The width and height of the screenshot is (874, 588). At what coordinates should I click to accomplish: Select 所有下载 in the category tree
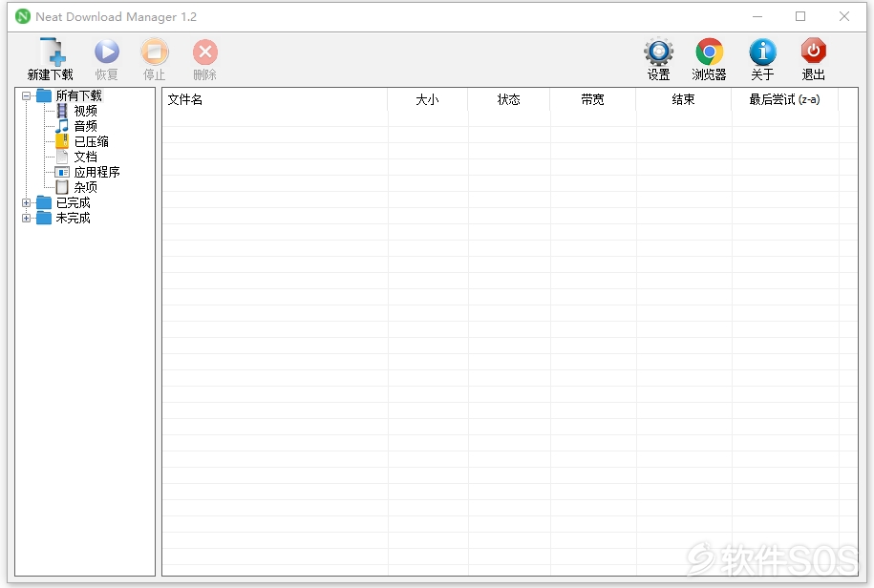(x=78, y=95)
